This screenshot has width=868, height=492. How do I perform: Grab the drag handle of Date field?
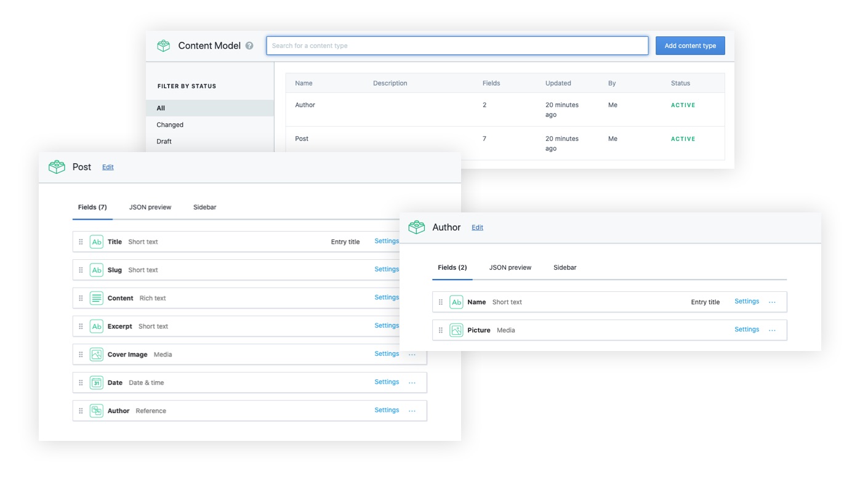81,383
